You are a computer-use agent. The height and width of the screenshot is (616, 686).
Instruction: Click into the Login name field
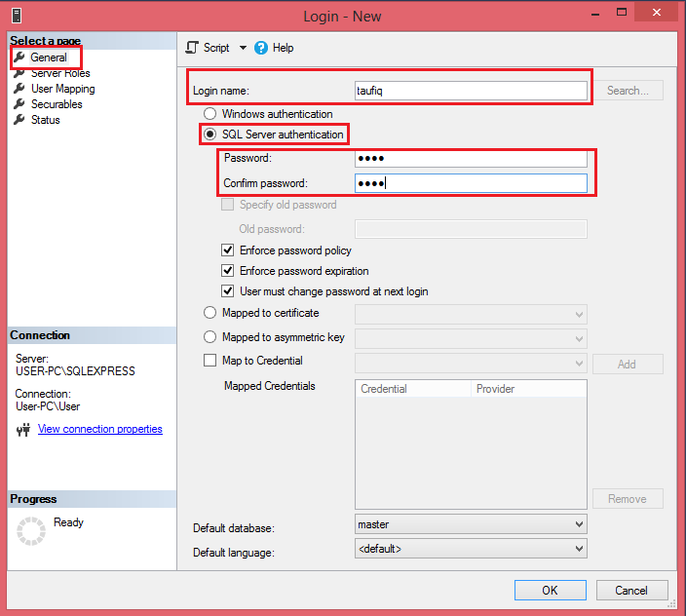(x=471, y=91)
